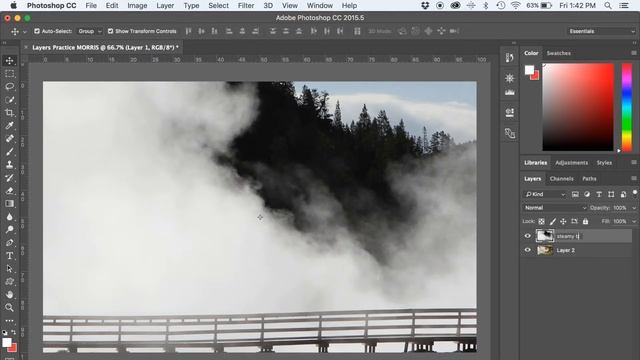Lock all padlock icon
Screen dimensions: 640x360
click(x=585, y=221)
